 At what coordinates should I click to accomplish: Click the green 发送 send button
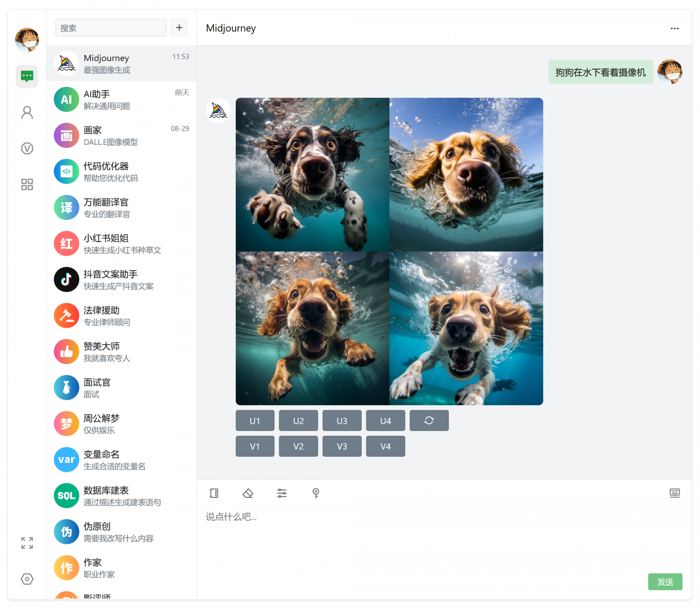pyautogui.click(x=665, y=582)
